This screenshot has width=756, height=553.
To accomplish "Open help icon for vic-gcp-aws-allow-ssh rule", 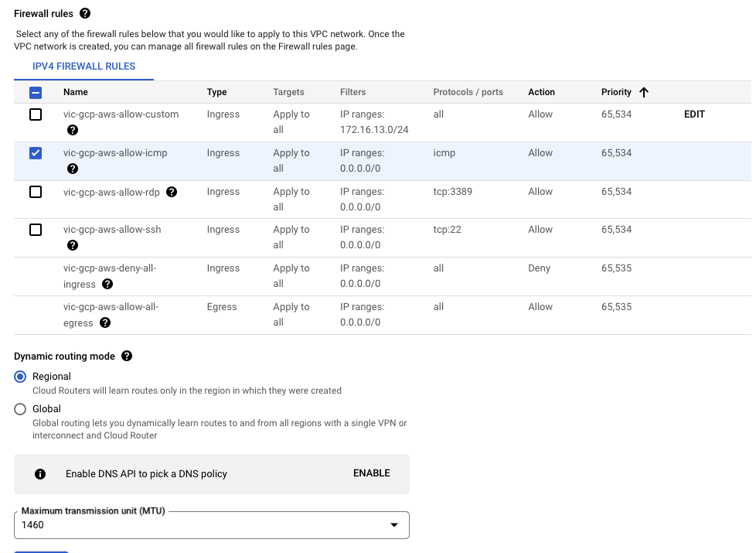I will (73, 245).
